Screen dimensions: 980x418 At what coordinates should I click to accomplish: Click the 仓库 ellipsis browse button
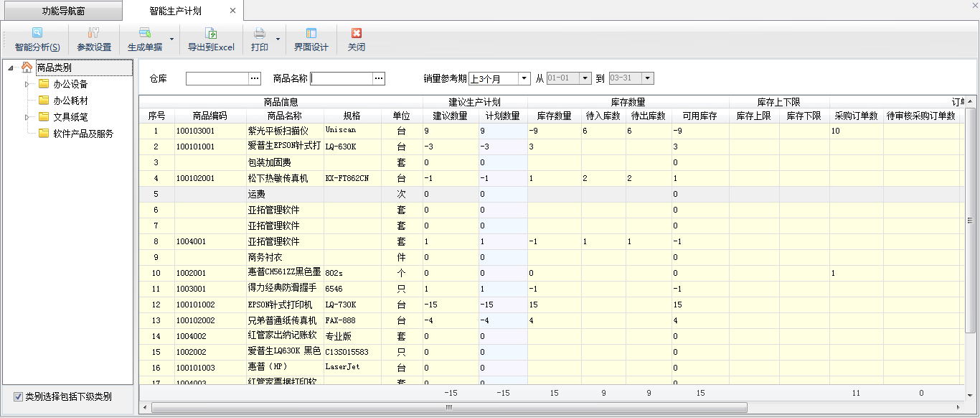point(255,78)
